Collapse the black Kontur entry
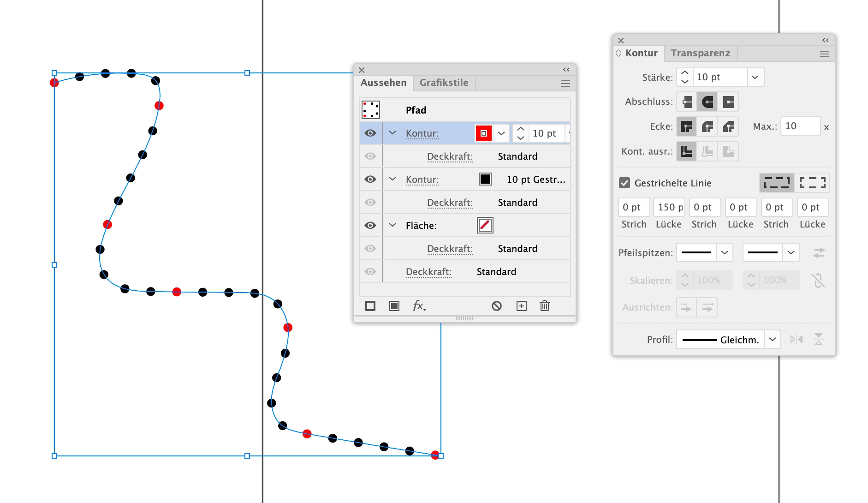868x503 pixels. (392, 179)
